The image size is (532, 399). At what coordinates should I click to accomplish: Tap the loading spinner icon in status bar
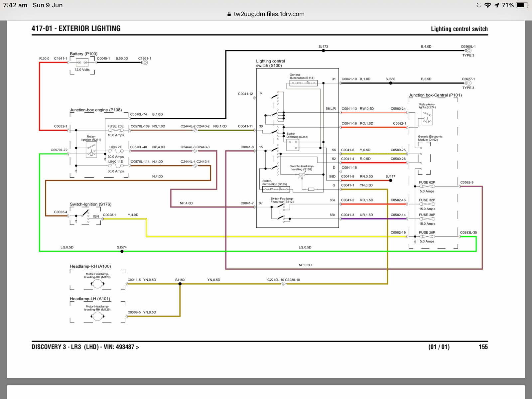[x=479, y=5]
